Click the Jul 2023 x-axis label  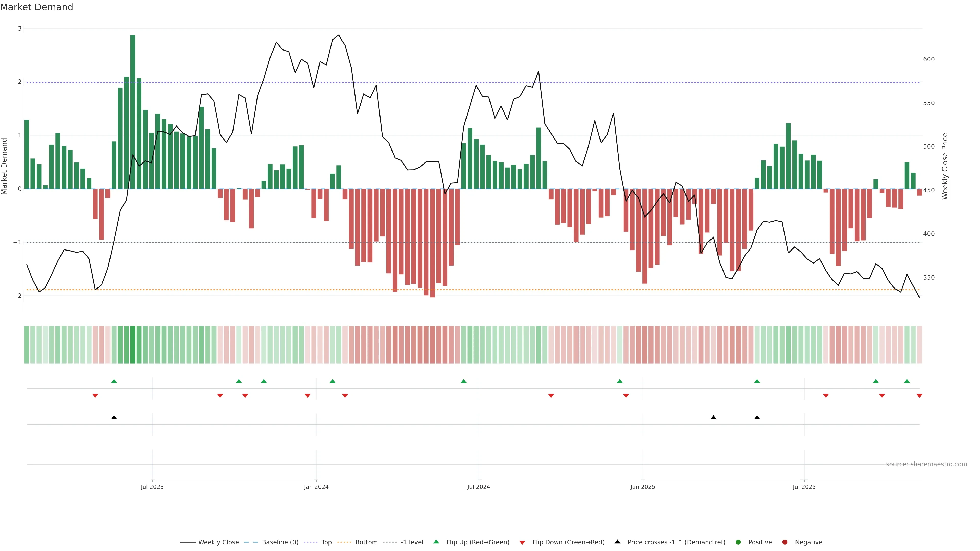point(152,487)
